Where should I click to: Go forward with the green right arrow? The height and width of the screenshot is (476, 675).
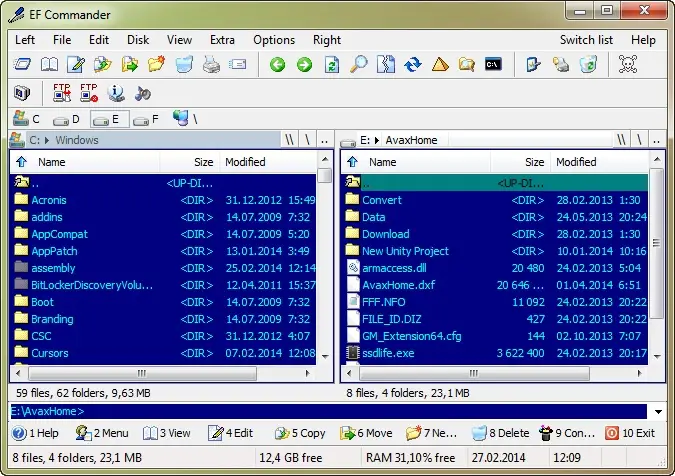tap(304, 65)
